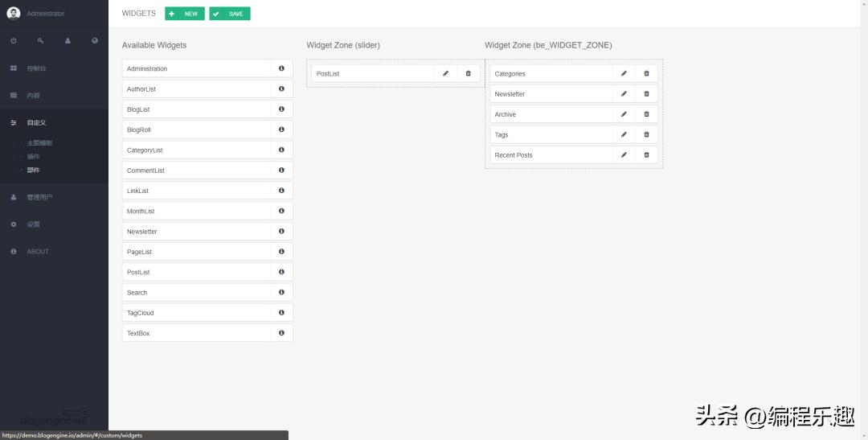Screen dimensions: 868x440
Task: Open the 内容 content menu item
Action: pos(33,95)
